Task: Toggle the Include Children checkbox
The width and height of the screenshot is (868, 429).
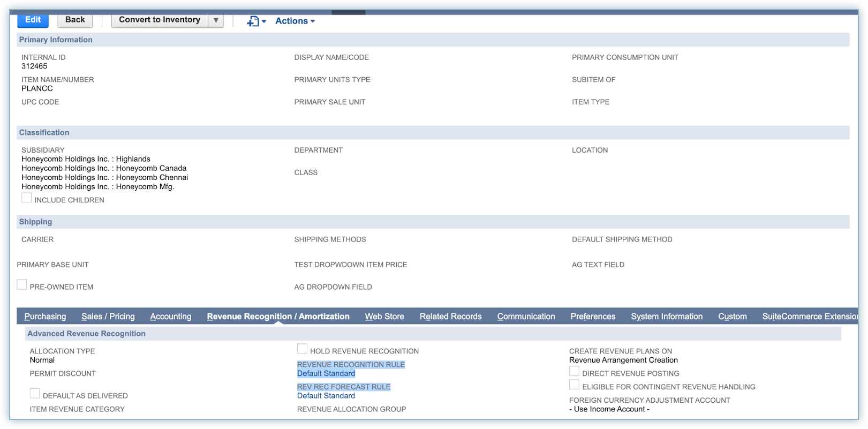Action: (x=26, y=198)
